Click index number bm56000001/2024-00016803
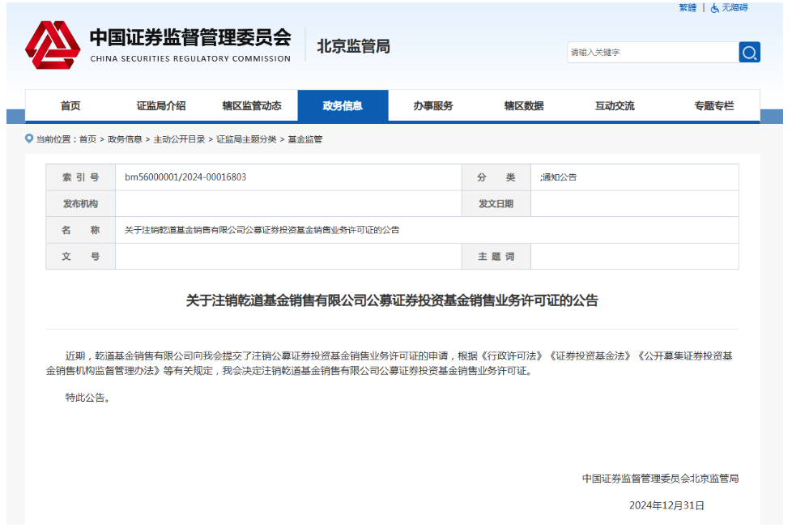Viewport: 792px width, 532px height. [x=185, y=177]
